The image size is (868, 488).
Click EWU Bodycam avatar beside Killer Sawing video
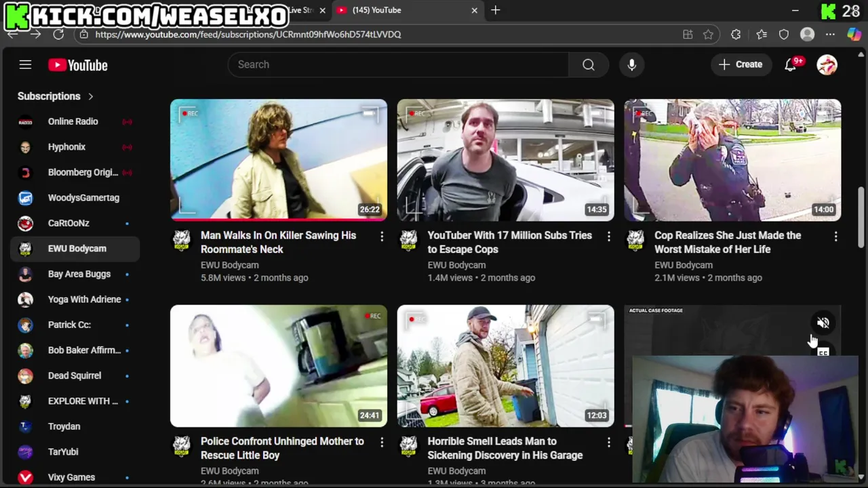pos(182,239)
